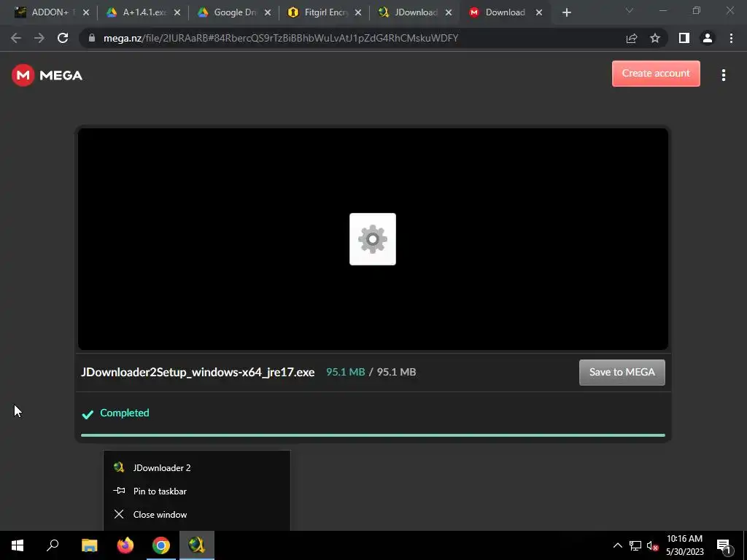This screenshot has width=747, height=560.
Task: Open Firefox from taskbar
Action: 125,545
